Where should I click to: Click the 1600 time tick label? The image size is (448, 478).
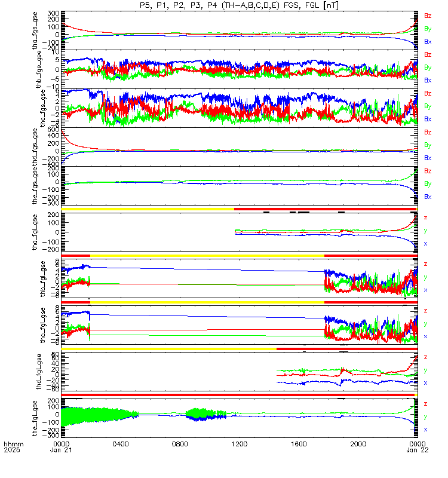click(299, 444)
